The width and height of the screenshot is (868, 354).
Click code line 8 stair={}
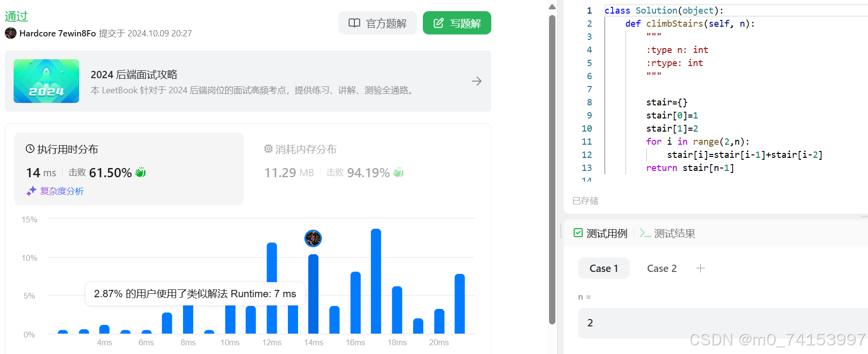[667, 102]
